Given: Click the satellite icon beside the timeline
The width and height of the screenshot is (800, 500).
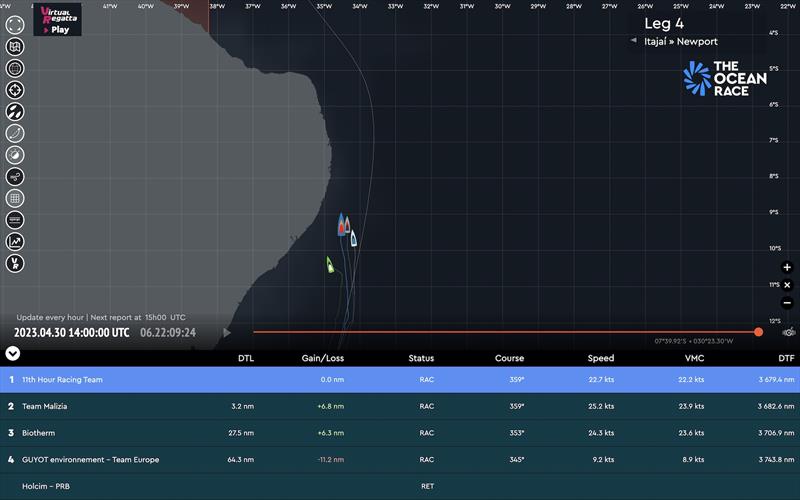Looking at the screenshot, I should click(789, 332).
